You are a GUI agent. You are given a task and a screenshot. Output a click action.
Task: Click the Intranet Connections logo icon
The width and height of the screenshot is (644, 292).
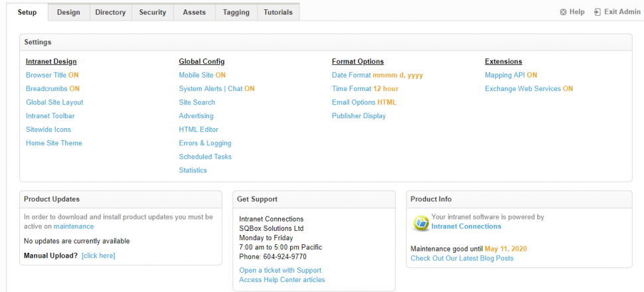pyautogui.click(x=420, y=222)
